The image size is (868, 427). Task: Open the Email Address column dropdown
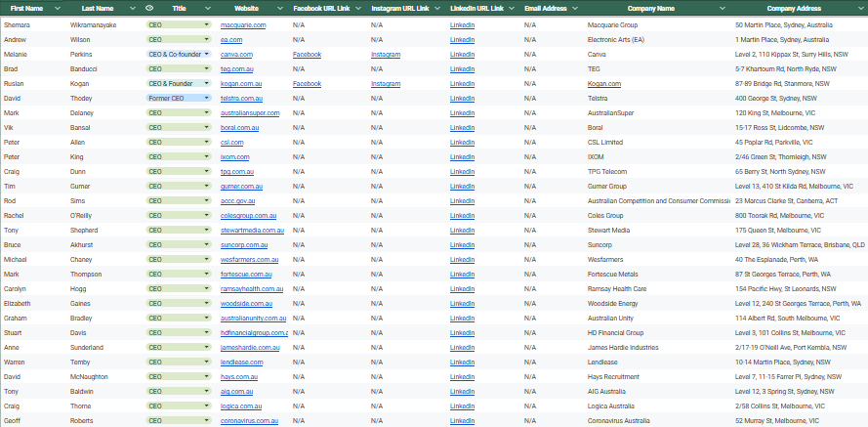click(x=575, y=9)
